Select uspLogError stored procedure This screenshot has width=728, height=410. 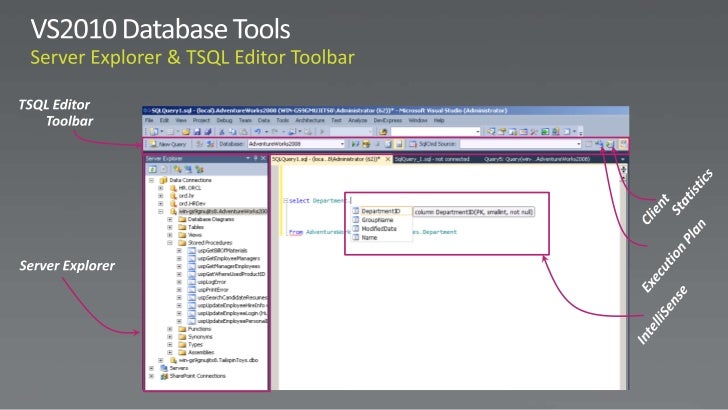pyautogui.click(x=211, y=282)
